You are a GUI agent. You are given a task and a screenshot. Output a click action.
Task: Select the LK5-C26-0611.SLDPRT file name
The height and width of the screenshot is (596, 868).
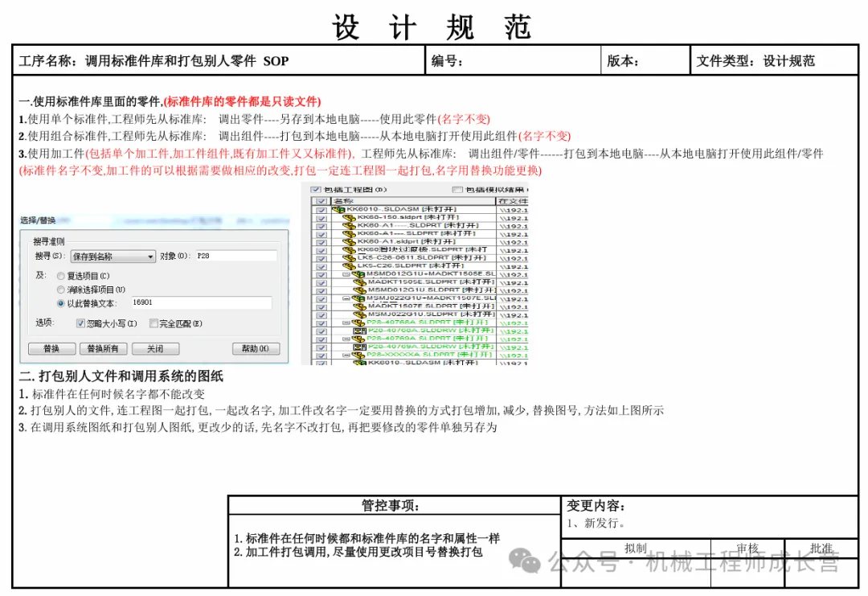click(x=403, y=257)
